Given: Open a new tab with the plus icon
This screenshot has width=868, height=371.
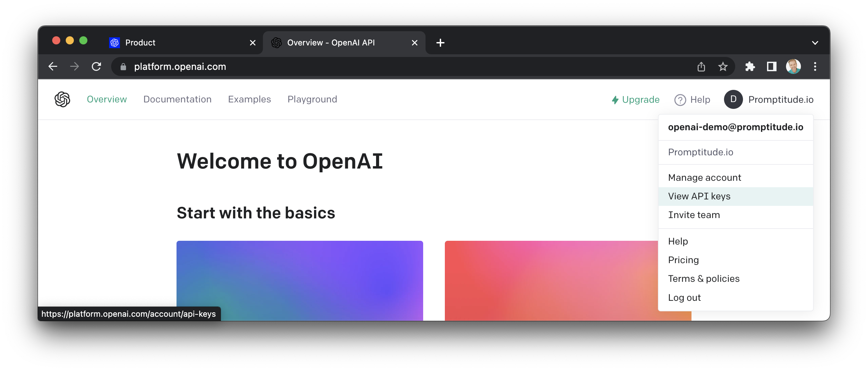Looking at the screenshot, I should 440,43.
